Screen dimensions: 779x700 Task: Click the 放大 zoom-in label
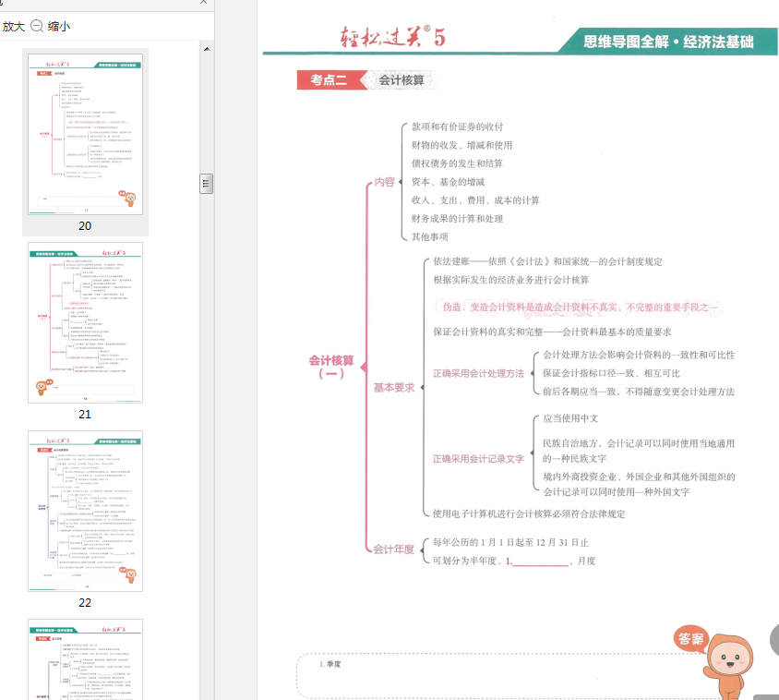[14, 27]
